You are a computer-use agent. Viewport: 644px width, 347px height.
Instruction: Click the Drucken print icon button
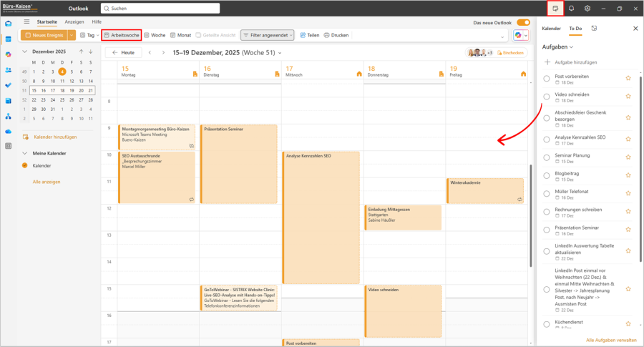(336, 35)
